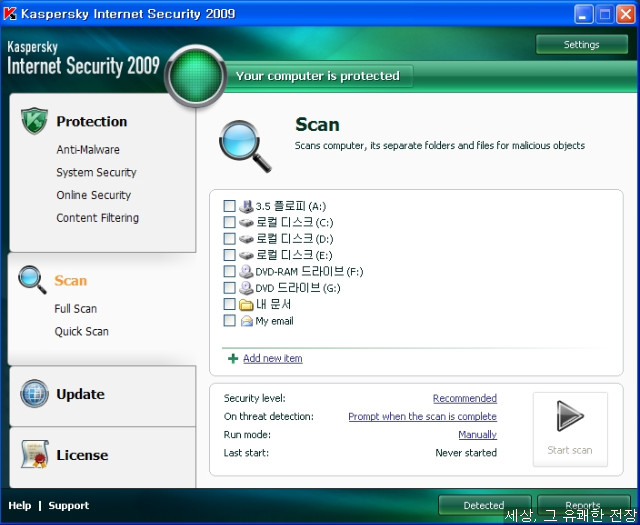The width and height of the screenshot is (640, 525).
Task: Open the Help link
Action: (x=20, y=505)
